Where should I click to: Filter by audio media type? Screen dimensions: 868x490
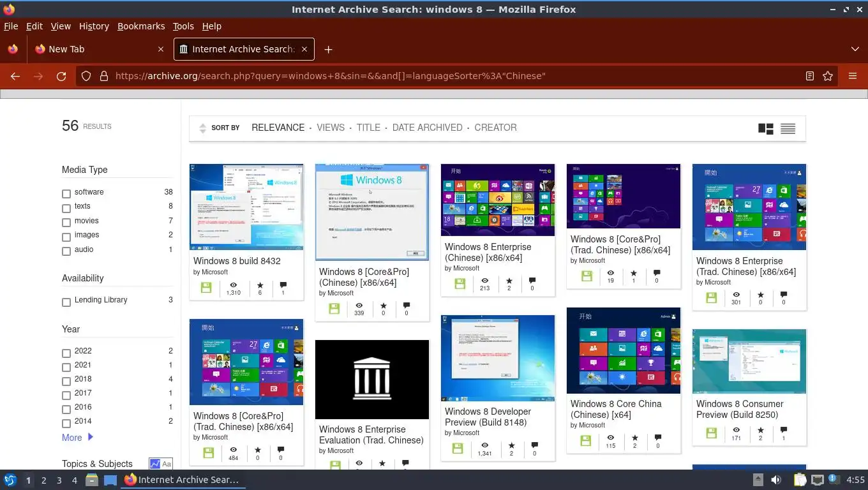coord(66,251)
